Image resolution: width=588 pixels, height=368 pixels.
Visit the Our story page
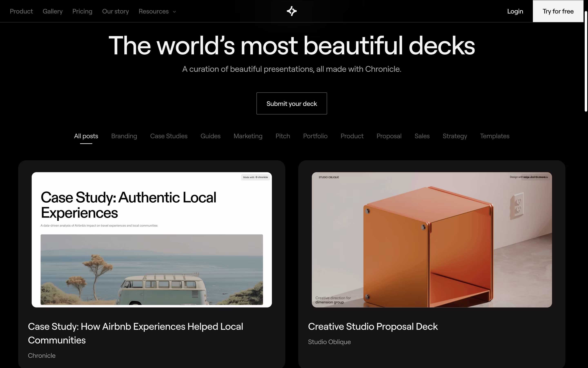coord(115,11)
